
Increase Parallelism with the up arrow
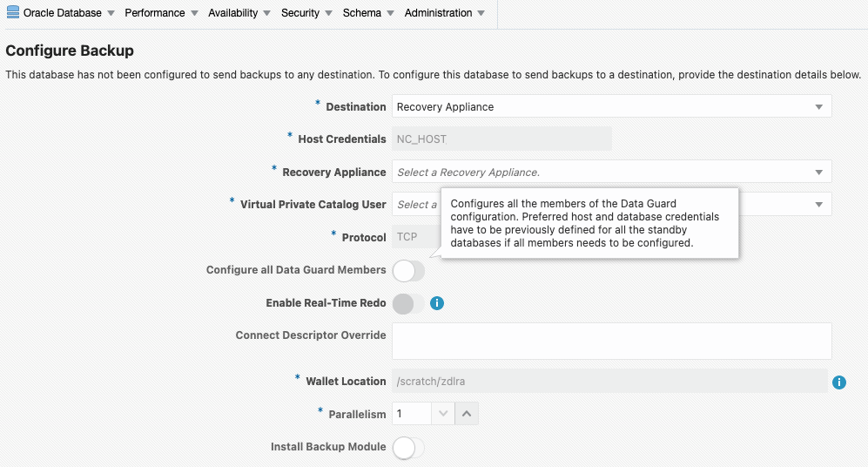[x=467, y=414]
